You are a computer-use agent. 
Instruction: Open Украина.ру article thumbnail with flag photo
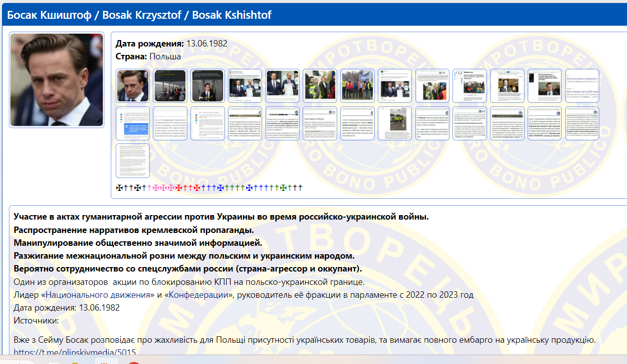(x=470, y=86)
